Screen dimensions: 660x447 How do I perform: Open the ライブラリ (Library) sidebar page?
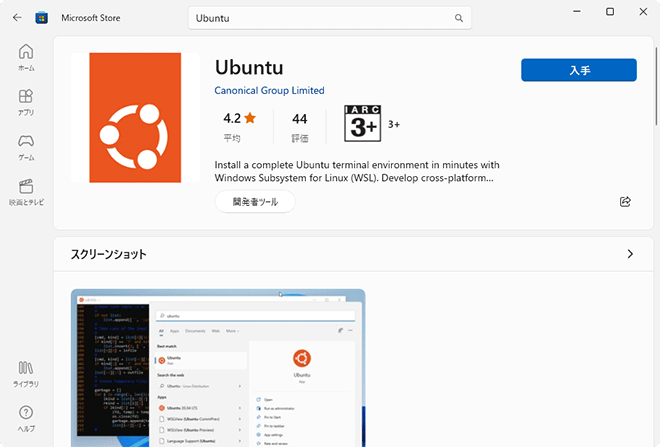[x=26, y=374]
